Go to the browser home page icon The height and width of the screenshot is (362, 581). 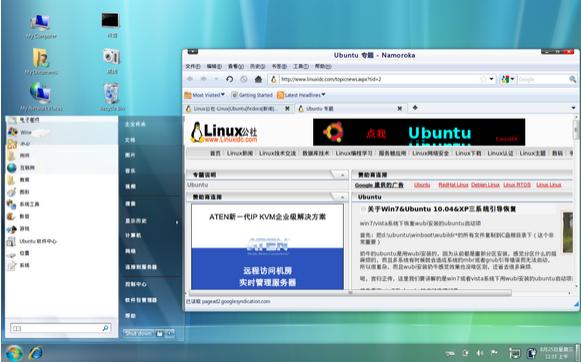pos(258,79)
